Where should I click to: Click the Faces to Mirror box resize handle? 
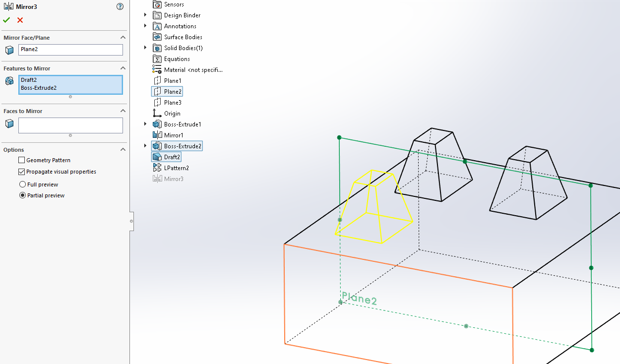(70, 135)
